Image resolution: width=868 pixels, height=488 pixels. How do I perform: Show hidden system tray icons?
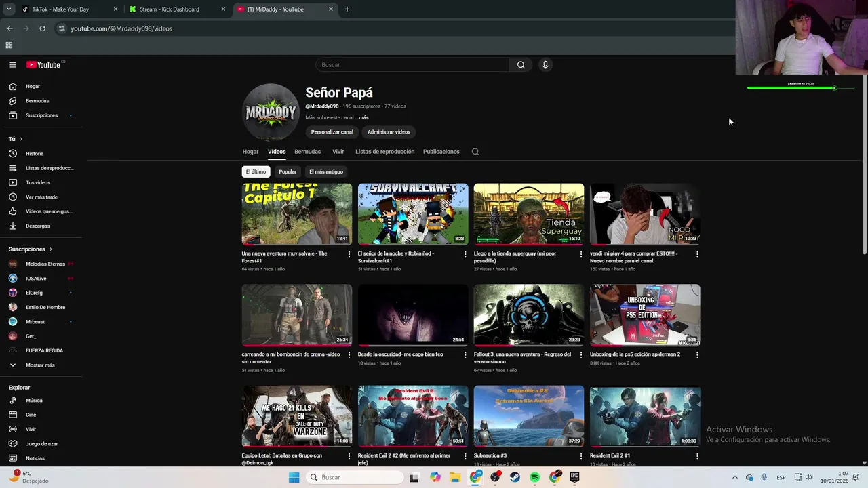pos(734,478)
